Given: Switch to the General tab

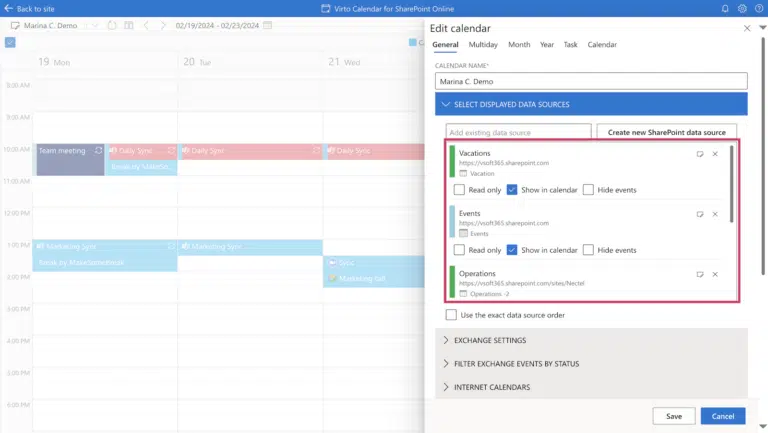Looking at the screenshot, I should (x=445, y=45).
